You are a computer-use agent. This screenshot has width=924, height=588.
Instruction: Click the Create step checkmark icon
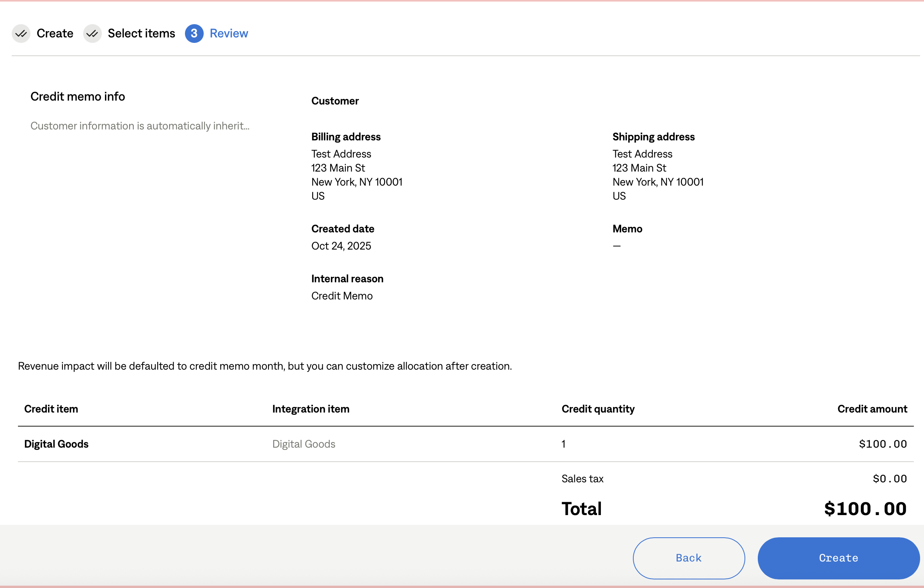click(21, 34)
